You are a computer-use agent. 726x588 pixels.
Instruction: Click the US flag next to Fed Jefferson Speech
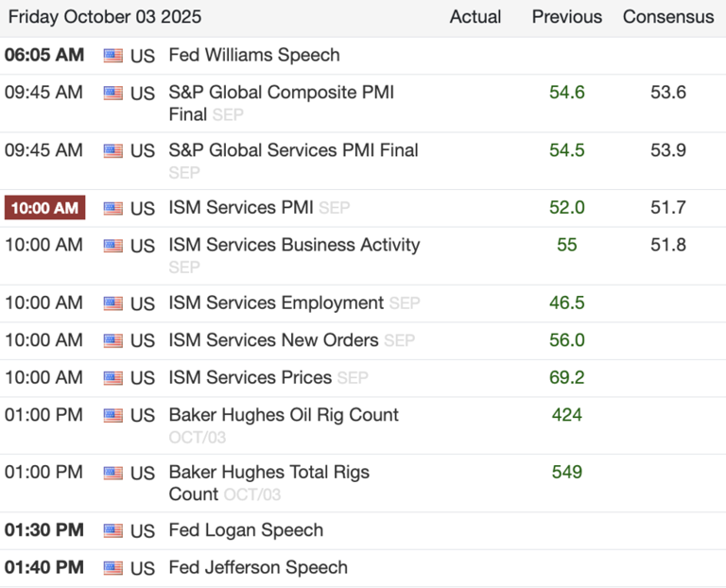pyautogui.click(x=113, y=568)
